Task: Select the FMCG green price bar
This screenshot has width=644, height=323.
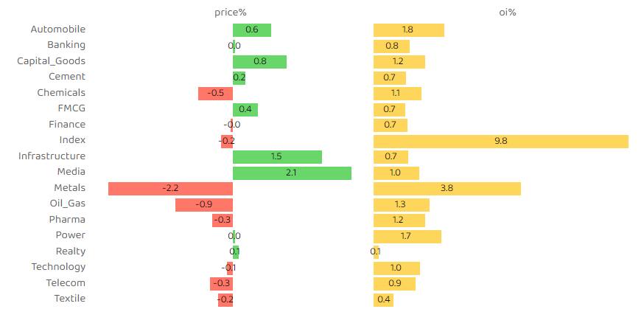Action: pyautogui.click(x=245, y=110)
